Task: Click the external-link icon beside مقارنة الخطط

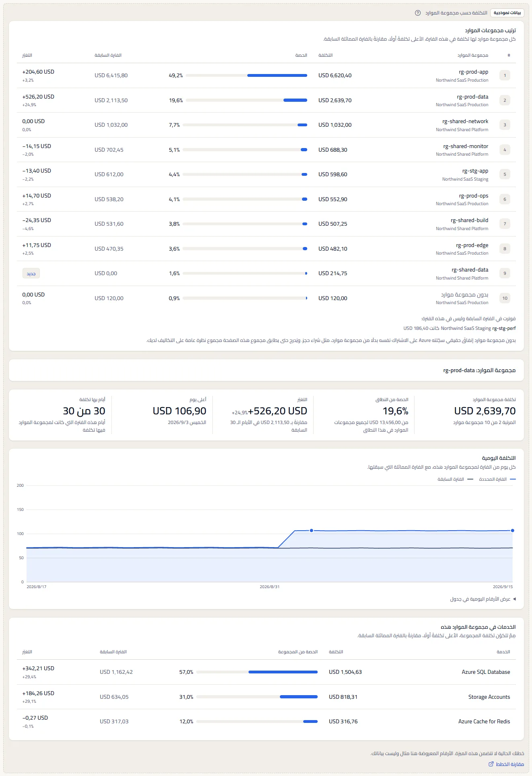Action: [x=491, y=764]
